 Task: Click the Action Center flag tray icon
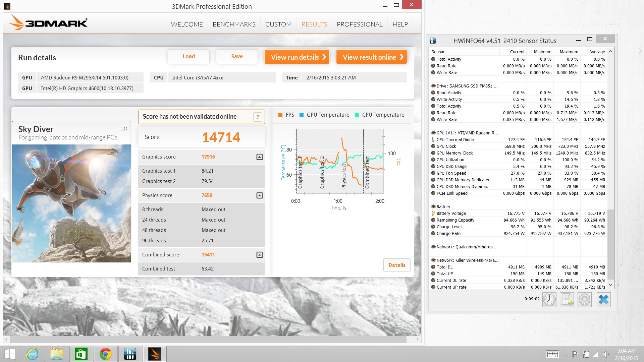[x=576, y=354]
